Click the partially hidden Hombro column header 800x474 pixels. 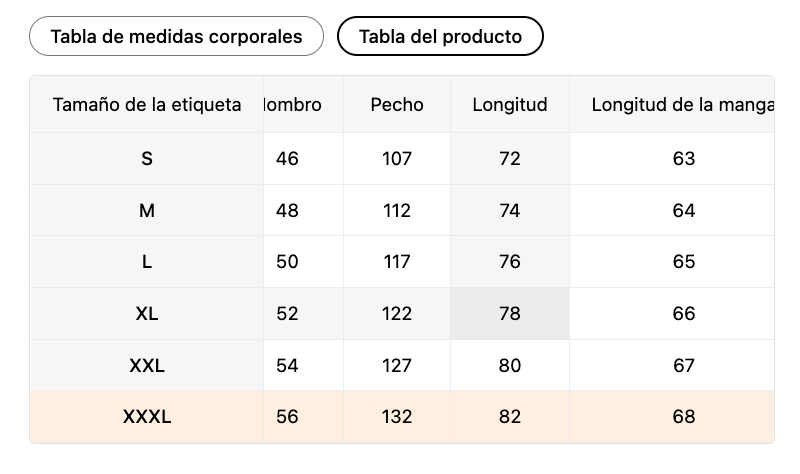point(294,104)
